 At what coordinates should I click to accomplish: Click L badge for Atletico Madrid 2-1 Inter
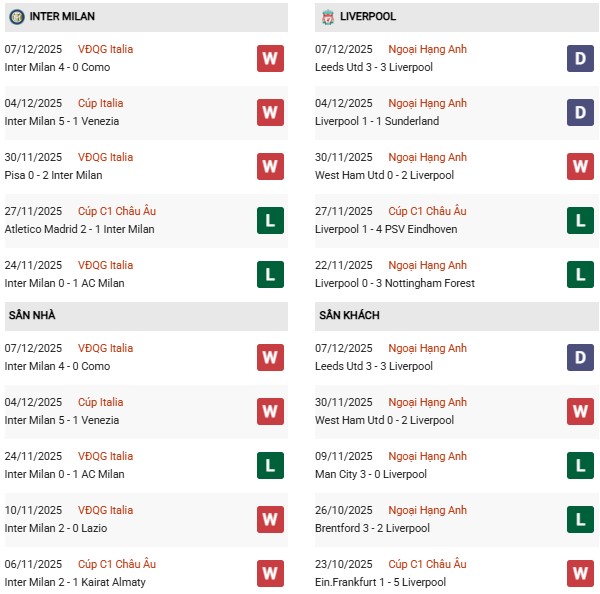click(x=270, y=220)
